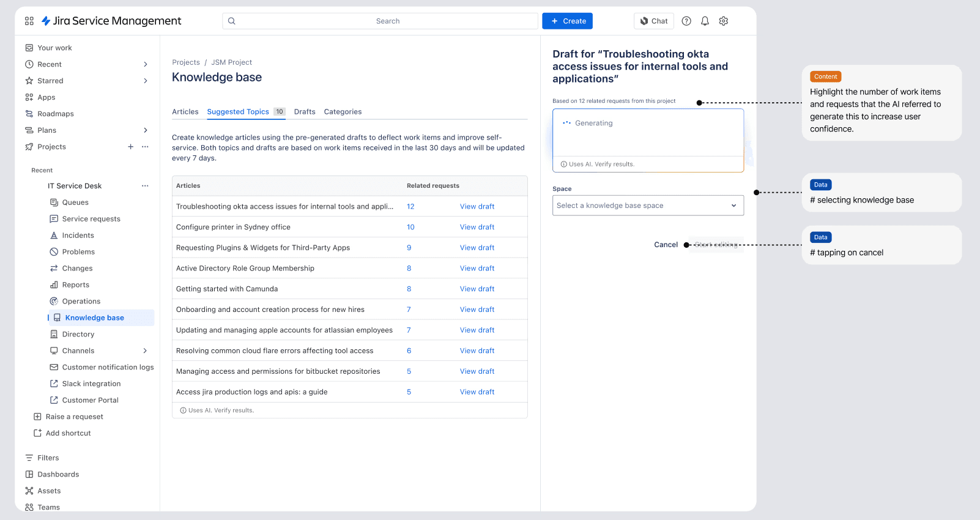This screenshot has width=980, height=520.
Task: Open Knowledge base in the sidebar
Action: 102,318
